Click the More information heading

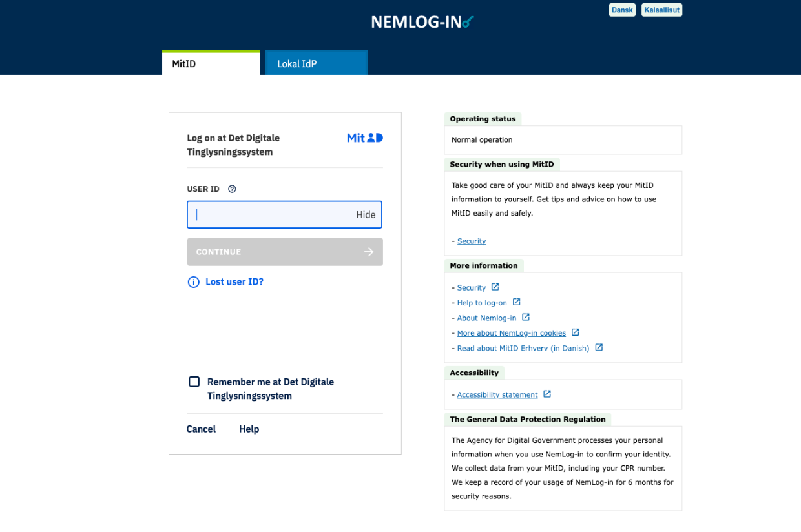pos(484,265)
